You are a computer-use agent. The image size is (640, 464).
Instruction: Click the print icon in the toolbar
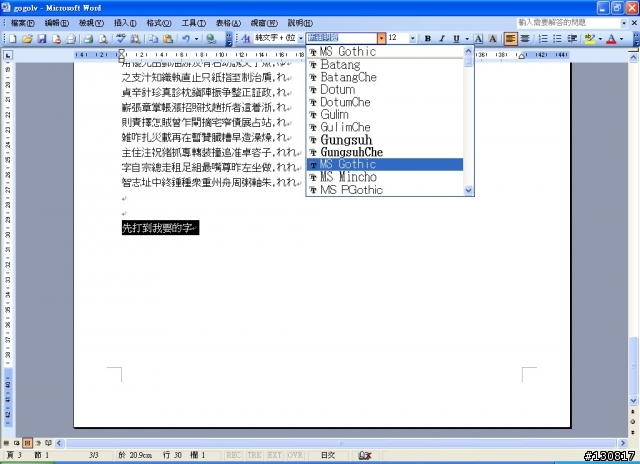coord(89,39)
